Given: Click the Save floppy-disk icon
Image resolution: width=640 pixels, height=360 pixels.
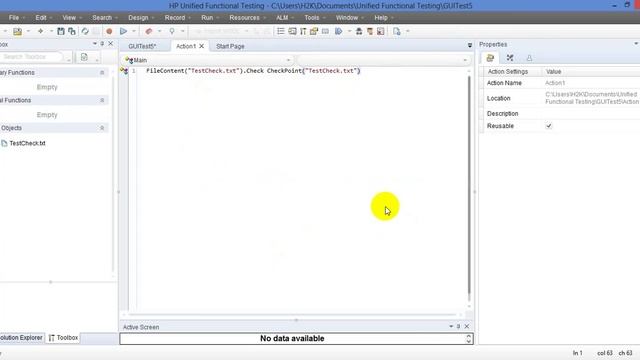Looking at the screenshot, I should coord(61,31).
